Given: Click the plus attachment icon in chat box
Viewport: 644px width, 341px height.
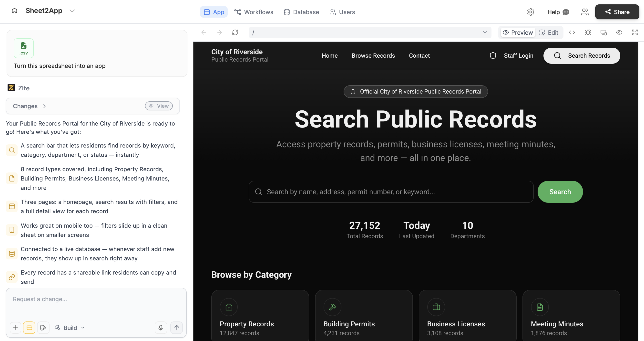Looking at the screenshot, I should point(15,328).
